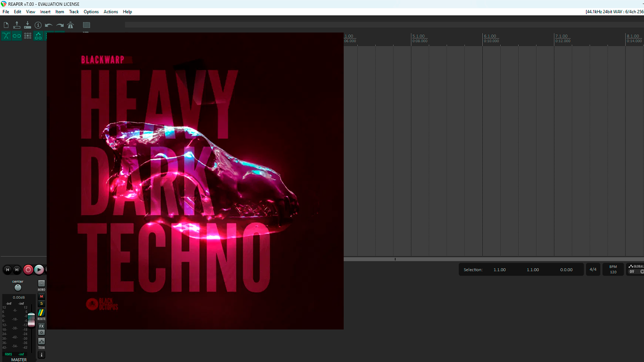Toggle master FX bypass power icon

41,332
